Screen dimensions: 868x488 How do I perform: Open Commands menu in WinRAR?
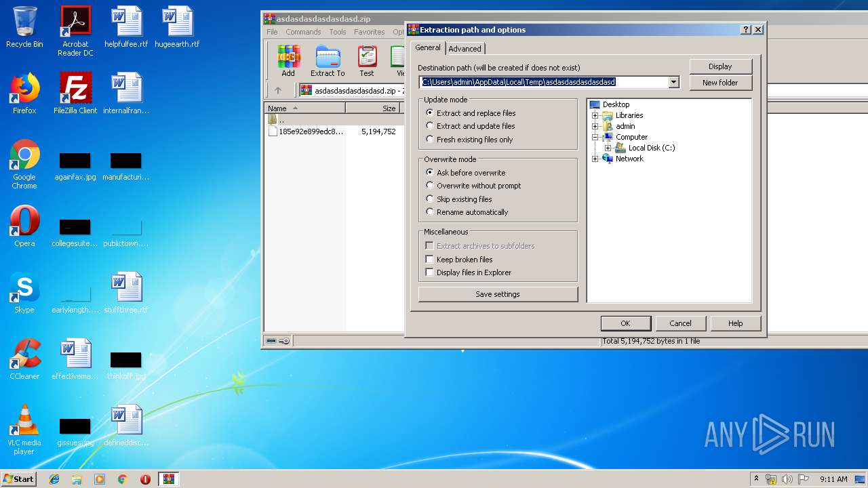tap(303, 32)
